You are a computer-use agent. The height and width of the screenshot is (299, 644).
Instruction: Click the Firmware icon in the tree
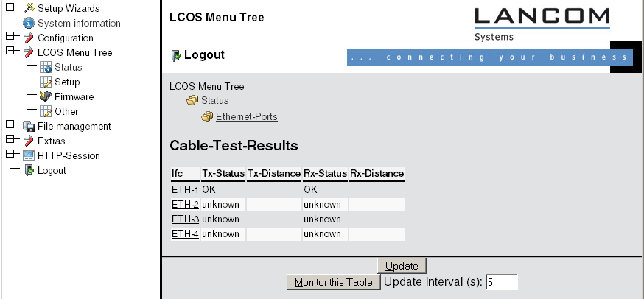click(46, 96)
